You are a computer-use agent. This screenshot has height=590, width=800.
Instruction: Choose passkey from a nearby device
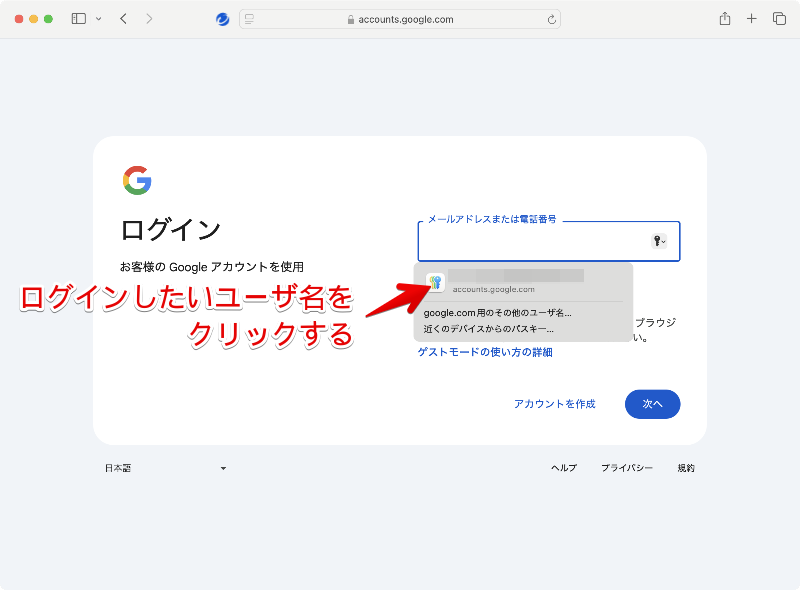[488, 329]
